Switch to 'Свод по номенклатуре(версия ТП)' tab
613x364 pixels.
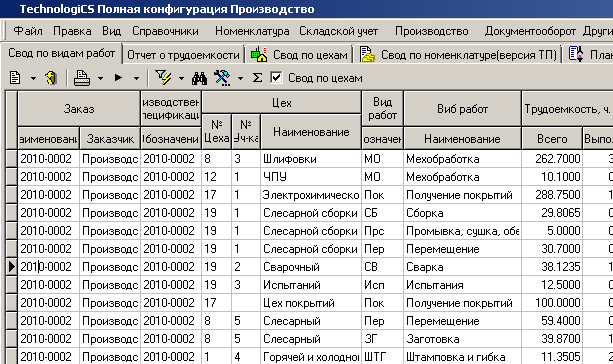tap(457, 55)
